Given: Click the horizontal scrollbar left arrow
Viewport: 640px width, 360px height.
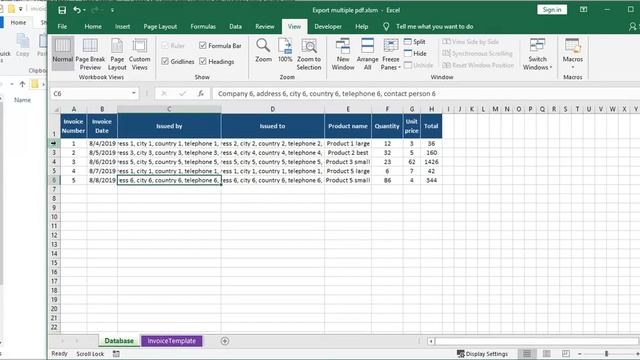Looking at the screenshot, I should [431, 341].
